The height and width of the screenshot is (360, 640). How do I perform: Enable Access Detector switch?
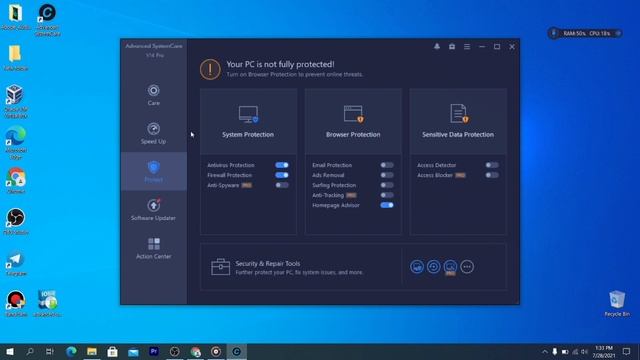pyautogui.click(x=492, y=165)
